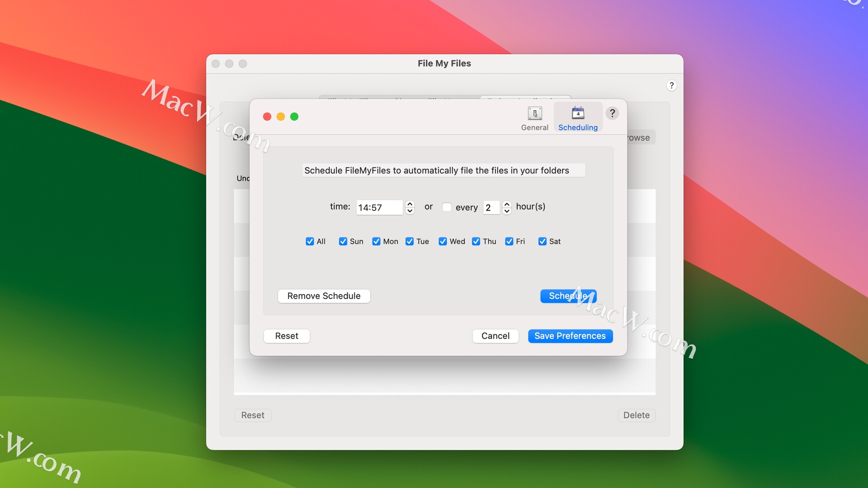Toggle the Fri checkbox

509,241
